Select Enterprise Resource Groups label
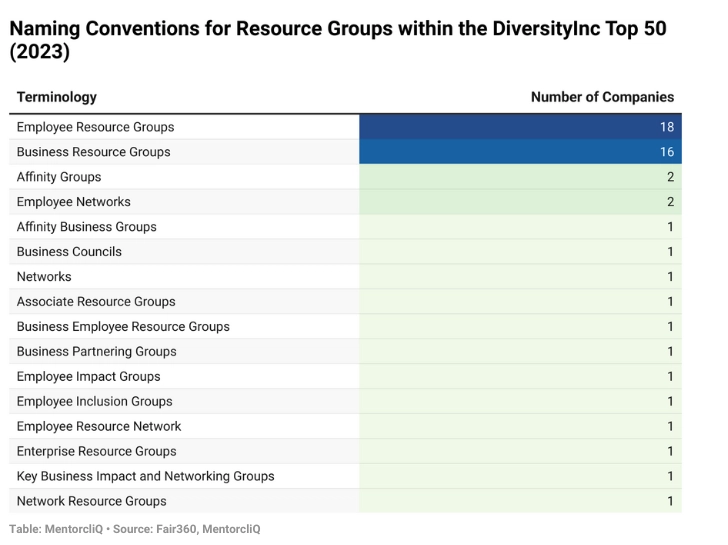This screenshot has width=728, height=545. click(97, 452)
